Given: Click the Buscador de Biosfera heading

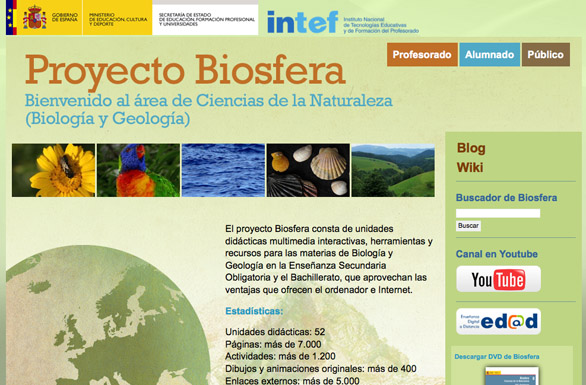Looking at the screenshot, I should pos(506,198).
